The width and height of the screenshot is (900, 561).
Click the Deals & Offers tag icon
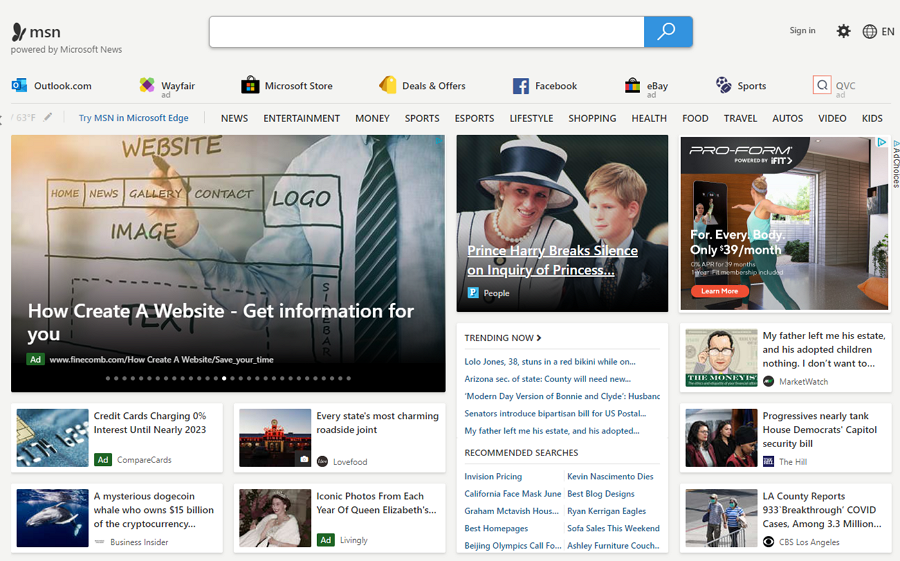[x=387, y=85]
